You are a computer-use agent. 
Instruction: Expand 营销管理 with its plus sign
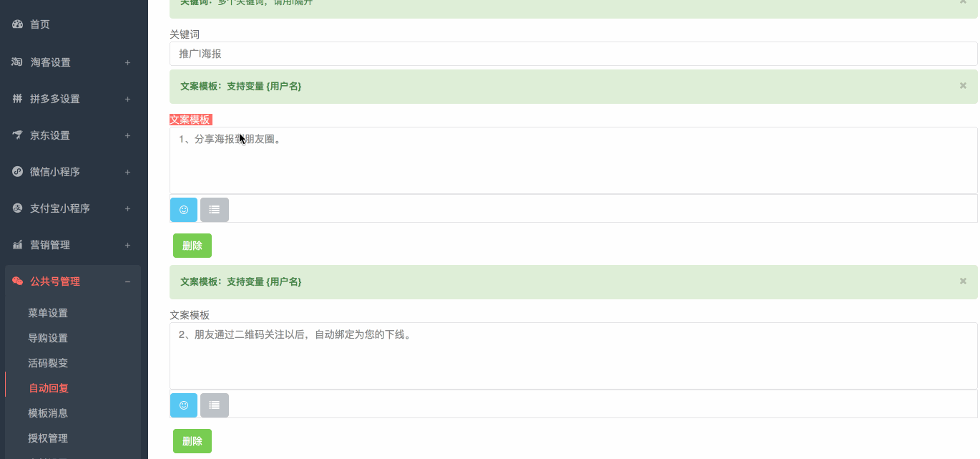128,245
